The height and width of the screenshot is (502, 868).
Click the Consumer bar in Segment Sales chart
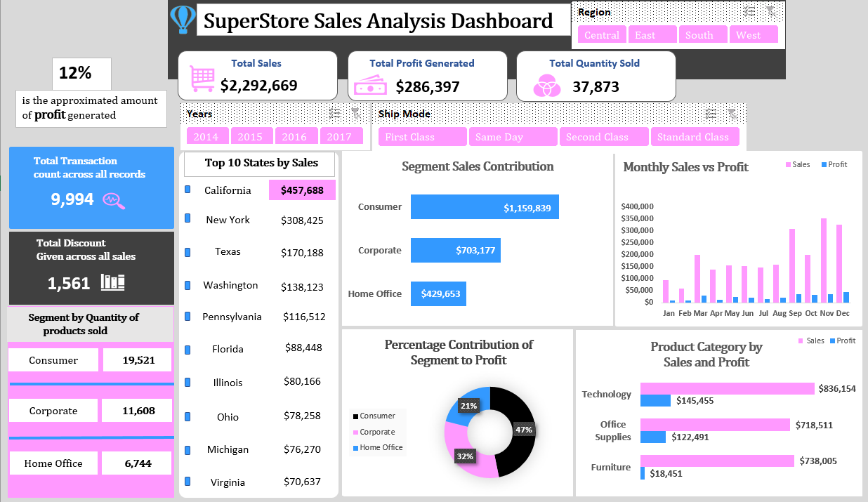click(x=485, y=207)
